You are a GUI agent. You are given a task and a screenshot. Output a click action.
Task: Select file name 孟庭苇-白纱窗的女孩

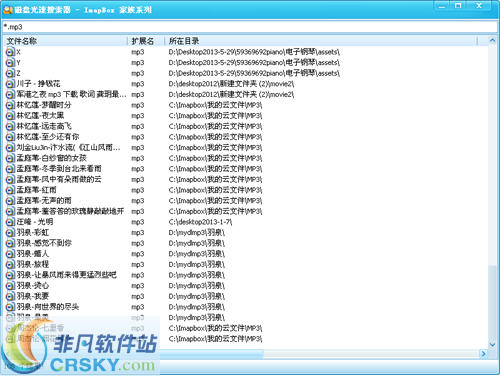tap(52, 158)
